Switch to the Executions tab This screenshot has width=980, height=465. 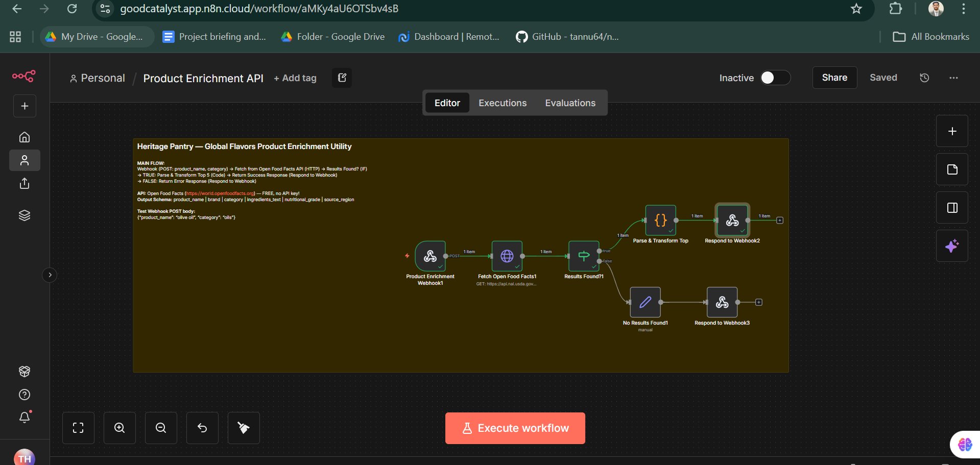point(502,103)
